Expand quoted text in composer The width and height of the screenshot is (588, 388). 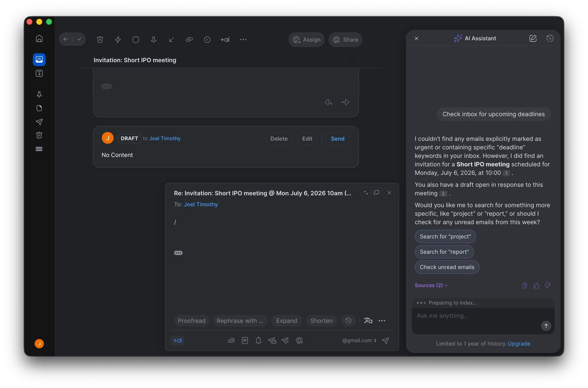178,253
